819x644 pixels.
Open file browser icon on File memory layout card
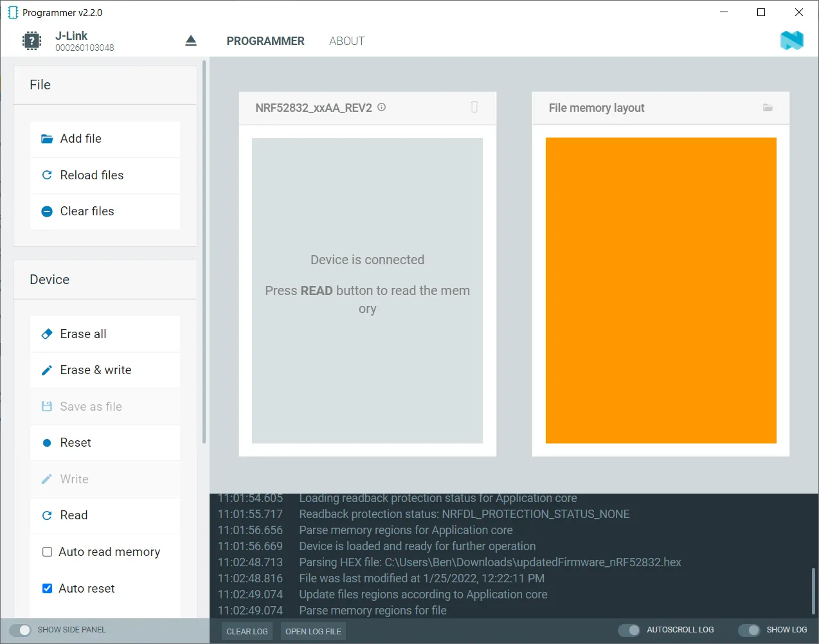768,108
